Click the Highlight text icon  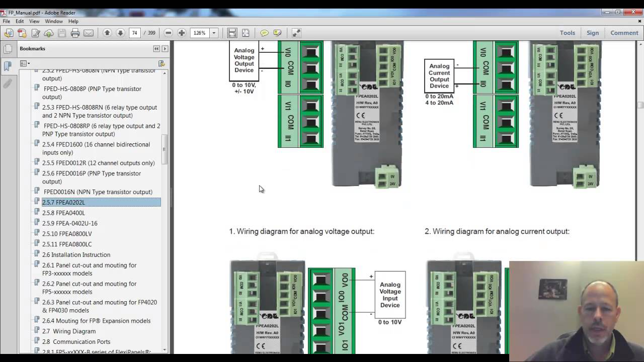[x=278, y=33]
